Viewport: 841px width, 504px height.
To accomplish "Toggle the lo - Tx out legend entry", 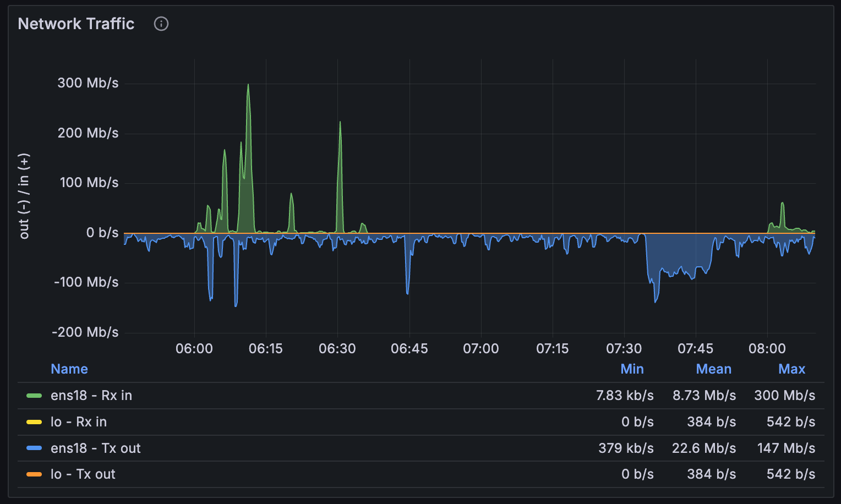I will pyautogui.click(x=83, y=474).
